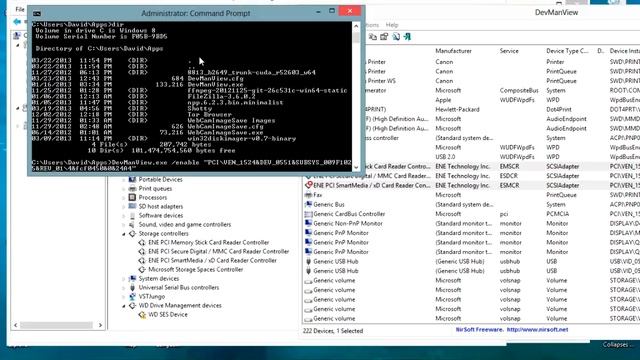Click the Collapses text at bottom right
The image size is (640, 360).
(617, 345)
